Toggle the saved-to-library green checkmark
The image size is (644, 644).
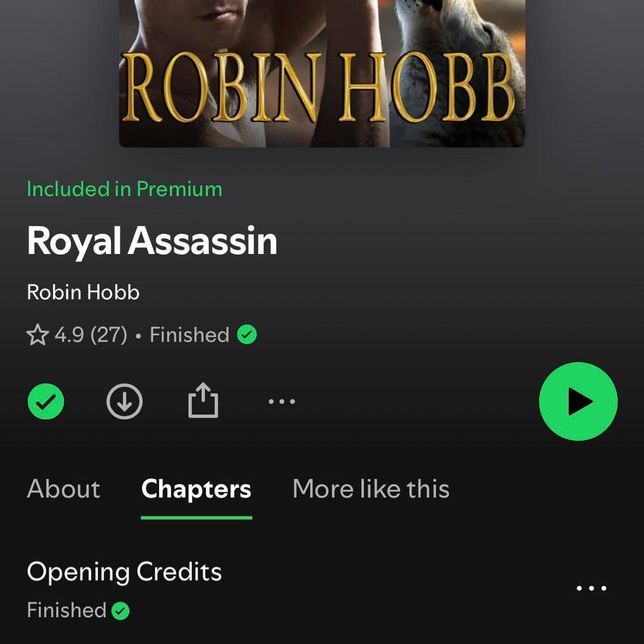coord(46,401)
